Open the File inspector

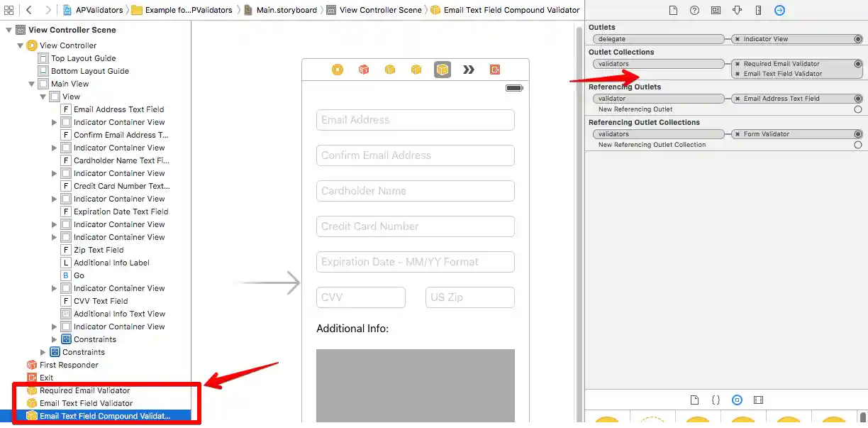point(674,10)
